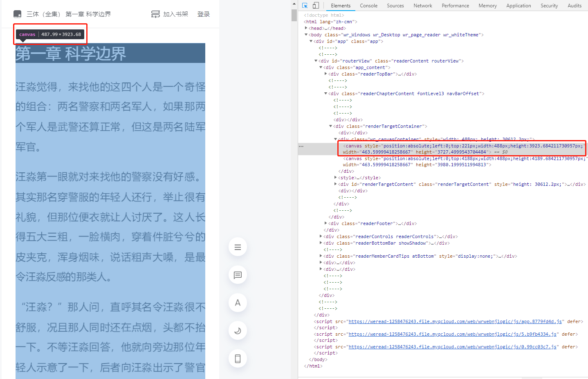The width and height of the screenshot is (588, 379).
Task: Switch to the Network tab
Action: (423, 6)
